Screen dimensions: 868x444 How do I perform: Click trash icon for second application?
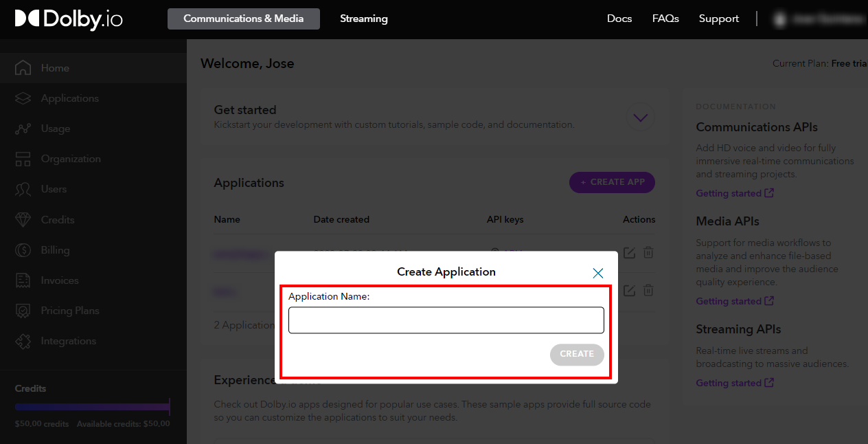pos(648,290)
